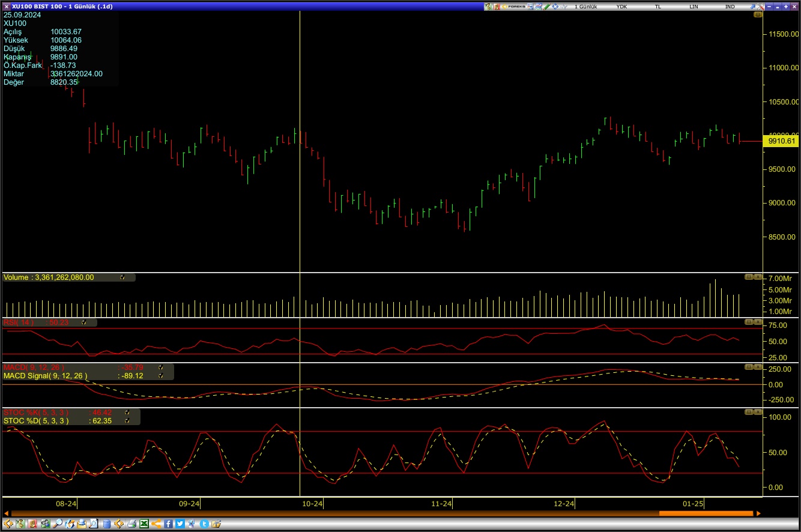Select the magnifier search icon in bottom toolbar
Image resolution: width=801 pixels, height=532 pixels.
58,523
